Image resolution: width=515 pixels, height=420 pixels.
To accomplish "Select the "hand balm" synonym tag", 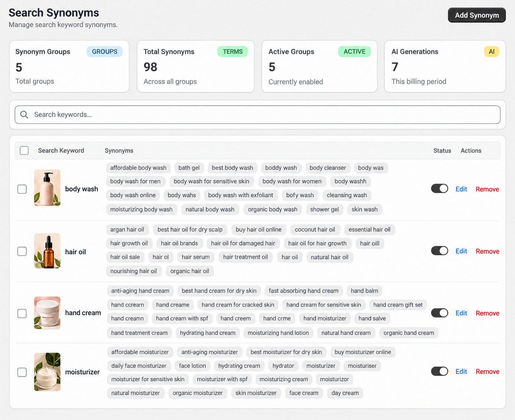I will pos(364,291).
